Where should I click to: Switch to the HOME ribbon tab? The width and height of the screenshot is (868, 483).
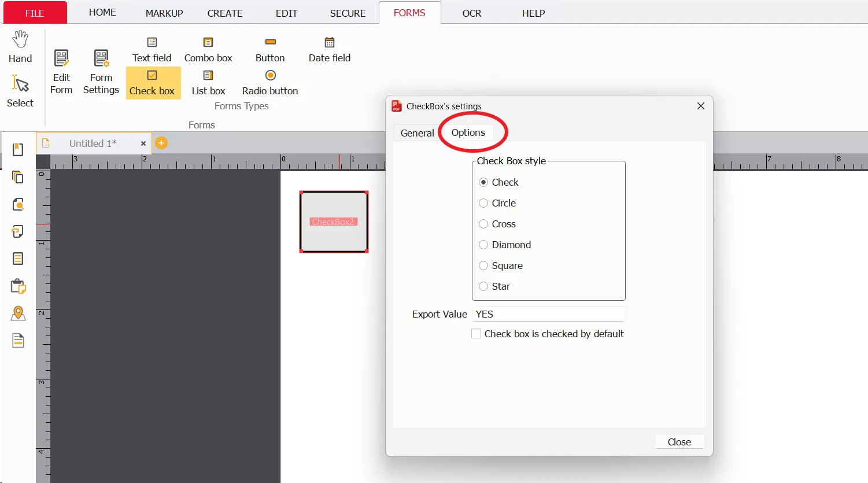click(x=102, y=13)
